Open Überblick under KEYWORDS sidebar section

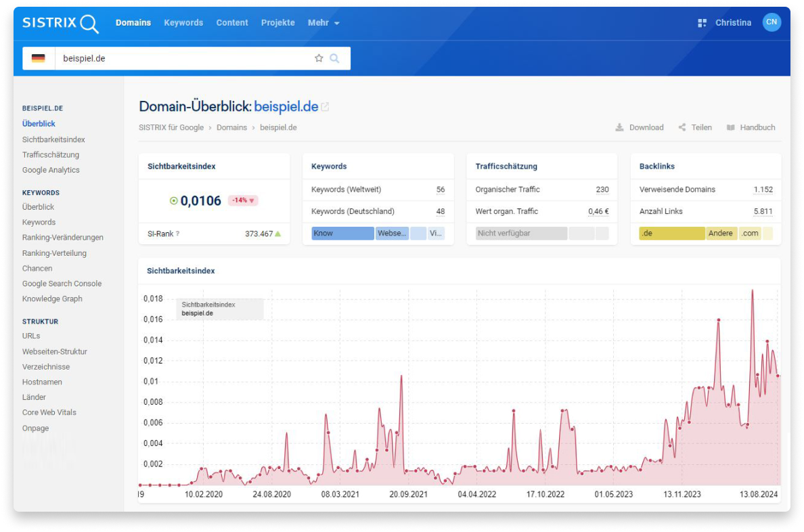tap(38, 207)
